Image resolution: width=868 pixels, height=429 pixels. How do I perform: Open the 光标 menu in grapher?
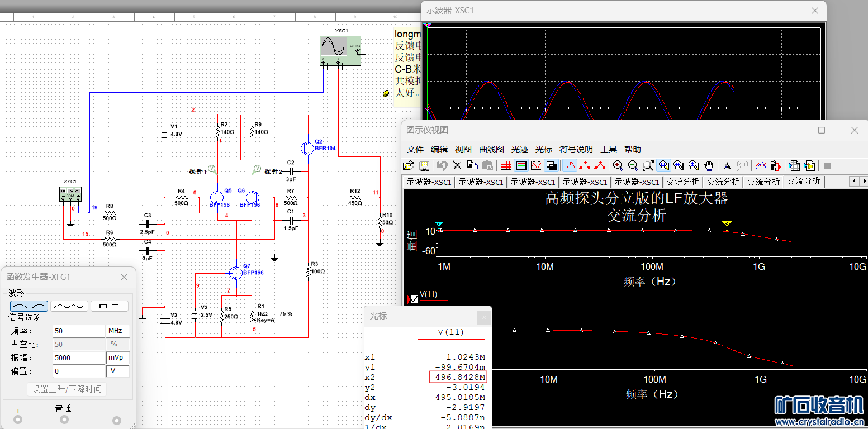point(543,149)
